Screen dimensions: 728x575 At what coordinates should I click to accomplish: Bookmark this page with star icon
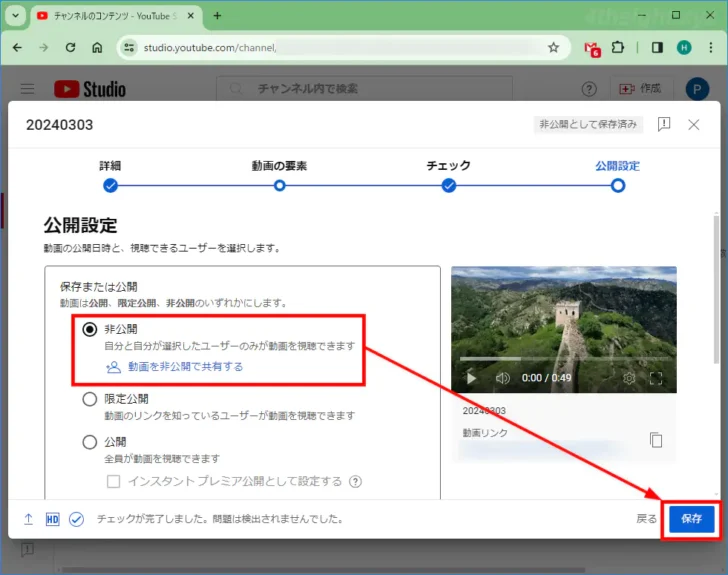[x=553, y=47]
